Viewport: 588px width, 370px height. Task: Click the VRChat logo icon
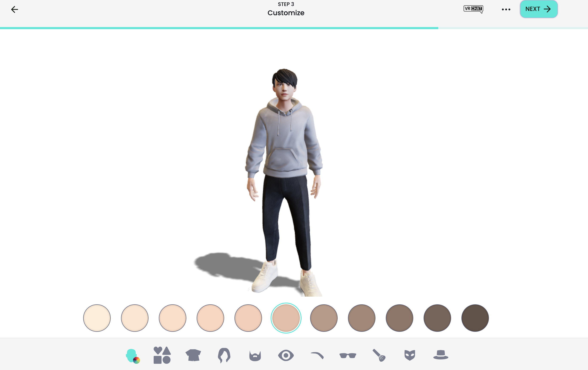point(473,9)
